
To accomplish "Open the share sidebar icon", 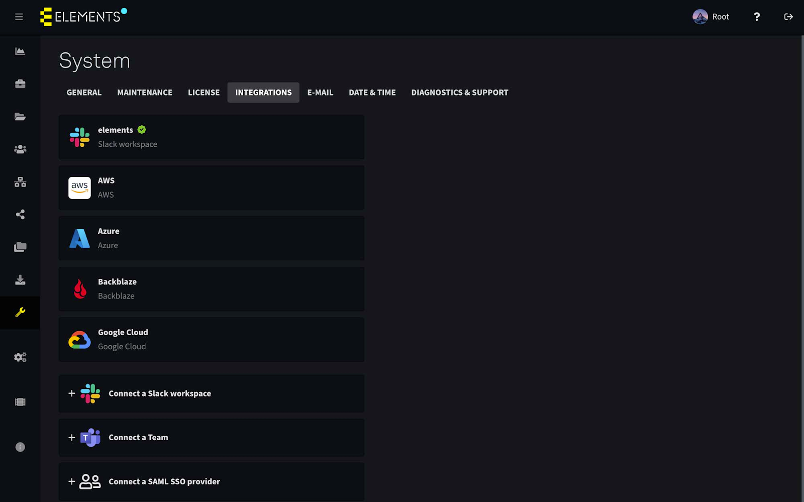I will pos(20,214).
